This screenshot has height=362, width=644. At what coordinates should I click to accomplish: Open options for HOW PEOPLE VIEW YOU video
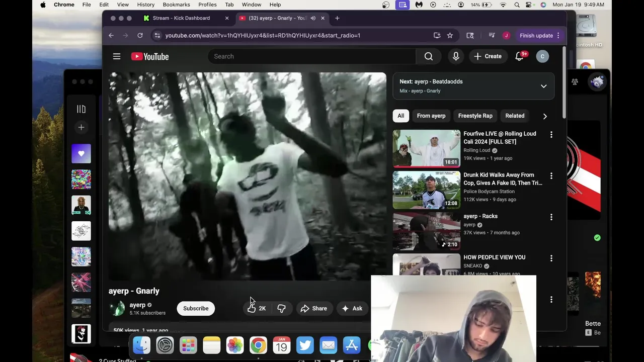551,258
